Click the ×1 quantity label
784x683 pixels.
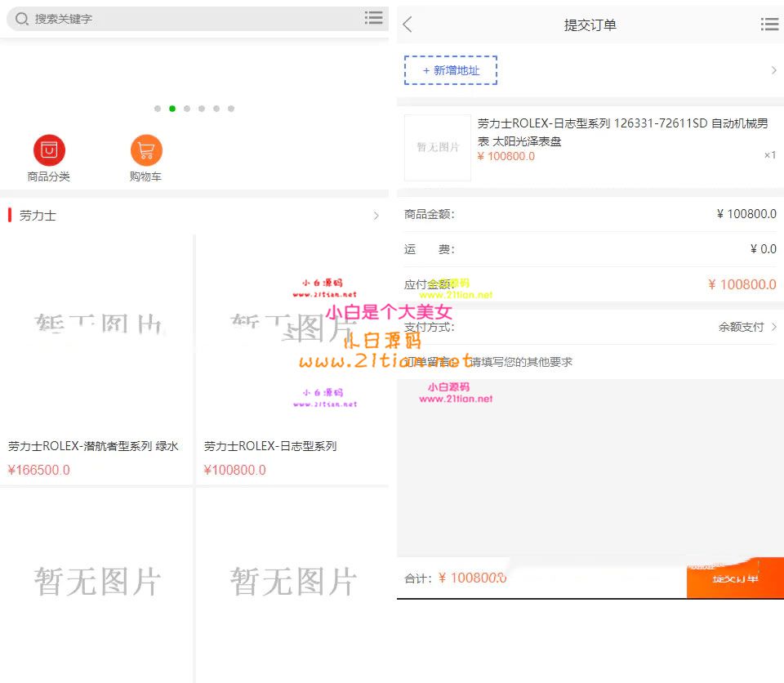(x=770, y=155)
